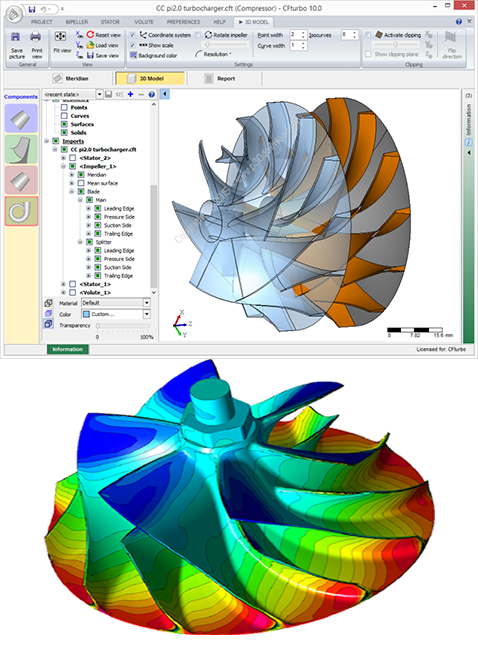The height and width of the screenshot is (650, 478).
Task: Click the Information button at bottom
Action: pyautogui.click(x=68, y=349)
